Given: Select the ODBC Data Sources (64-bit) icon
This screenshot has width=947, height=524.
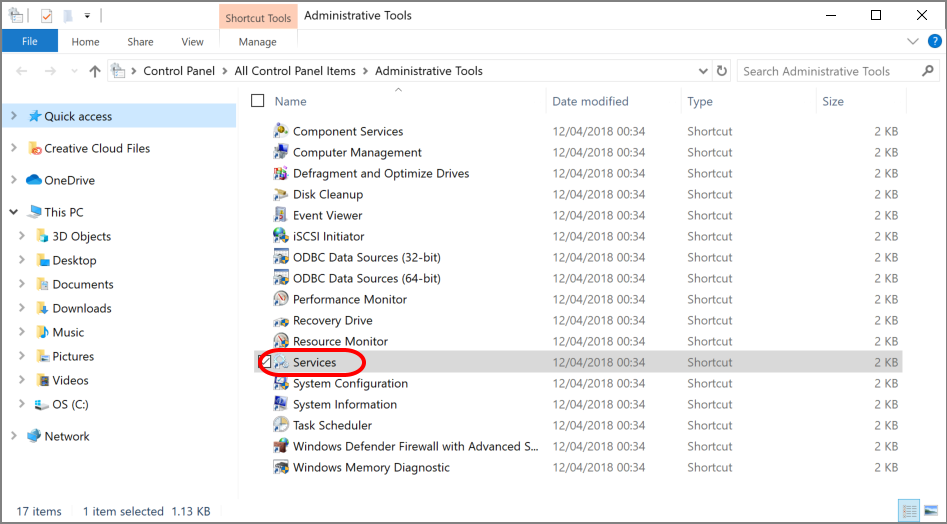Looking at the screenshot, I should click(x=281, y=278).
